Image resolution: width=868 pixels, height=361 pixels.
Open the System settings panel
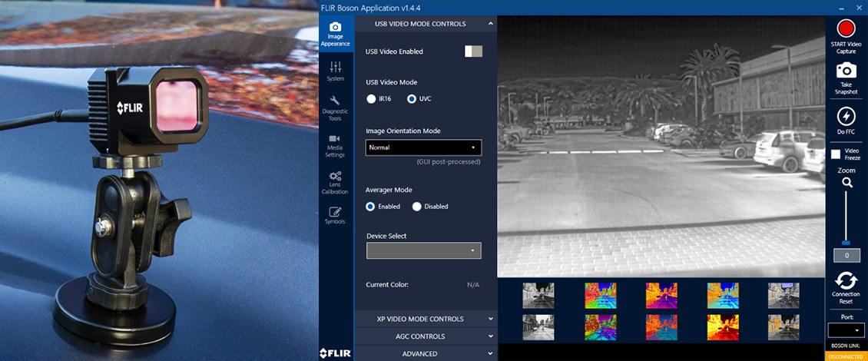[336, 71]
